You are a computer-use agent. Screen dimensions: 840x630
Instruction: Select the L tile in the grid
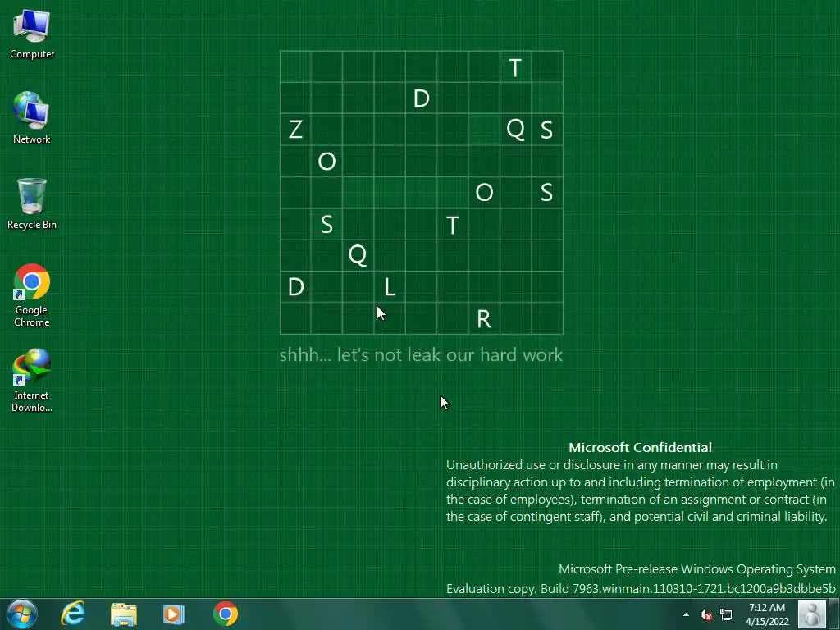point(390,287)
